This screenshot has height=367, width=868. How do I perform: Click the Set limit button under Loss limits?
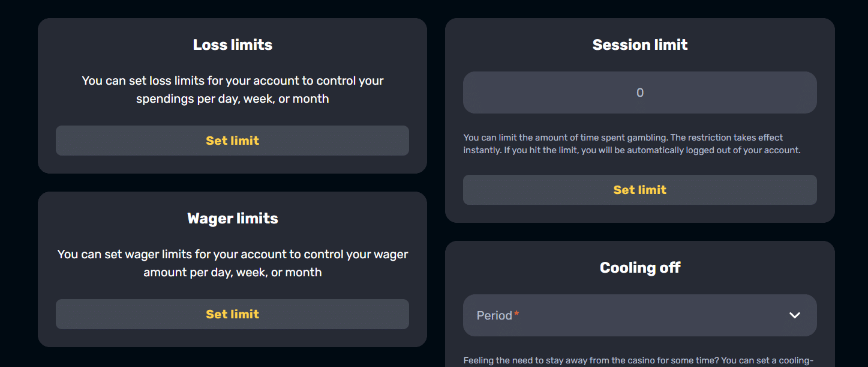(232, 140)
